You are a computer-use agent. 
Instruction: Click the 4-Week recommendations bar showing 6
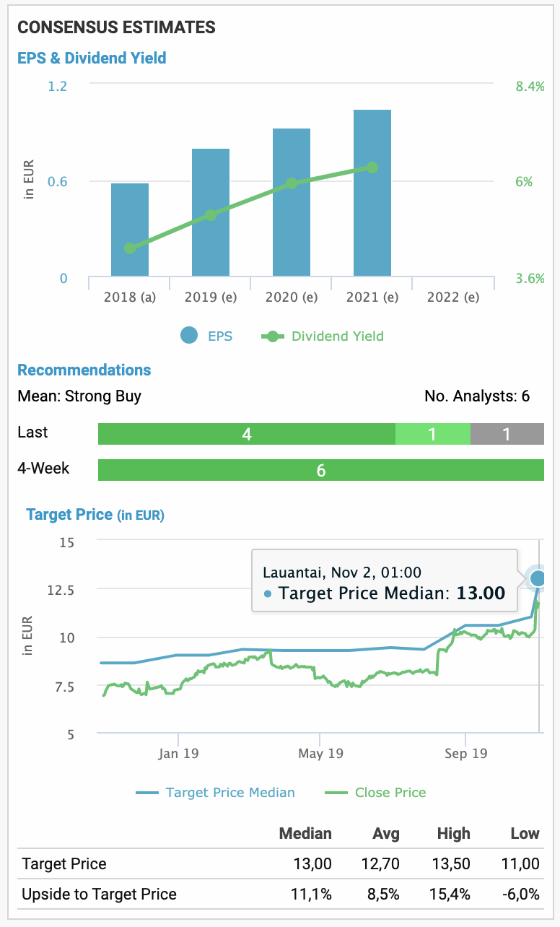pyautogui.click(x=321, y=470)
